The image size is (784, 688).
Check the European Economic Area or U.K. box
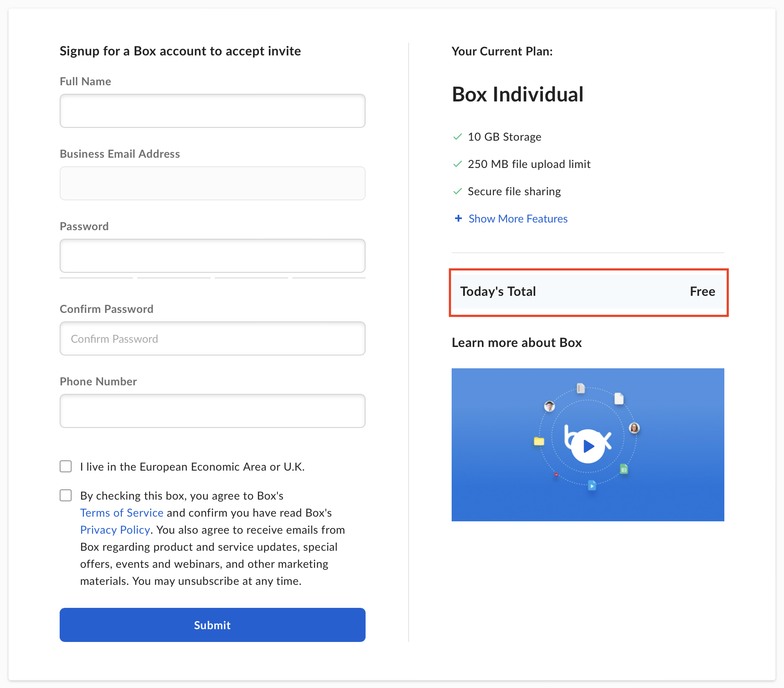(x=66, y=466)
